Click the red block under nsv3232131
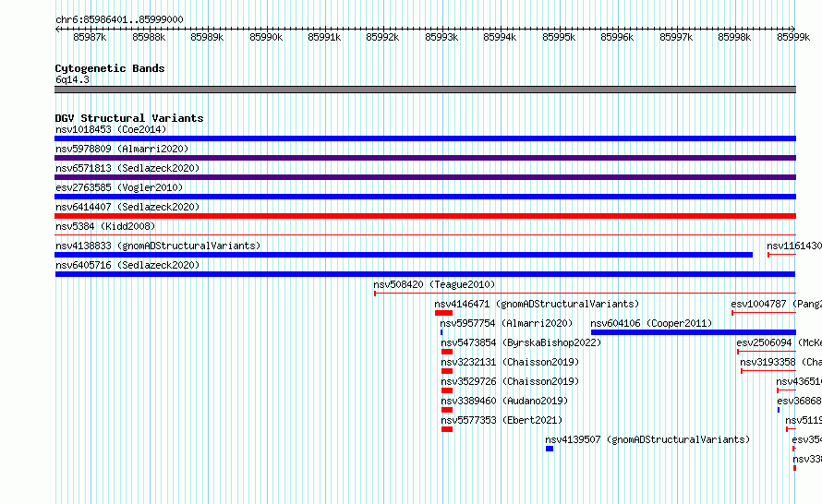Viewport: 822px width, 504px height. (447, 371)
